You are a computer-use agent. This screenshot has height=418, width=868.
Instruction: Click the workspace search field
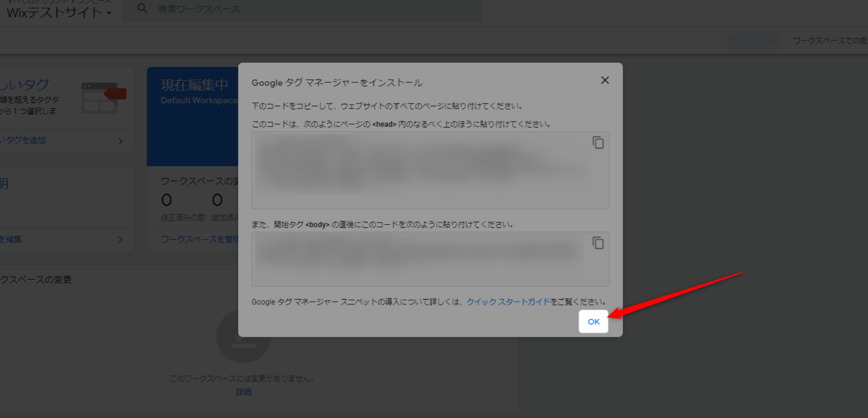[x=302, y=9]
